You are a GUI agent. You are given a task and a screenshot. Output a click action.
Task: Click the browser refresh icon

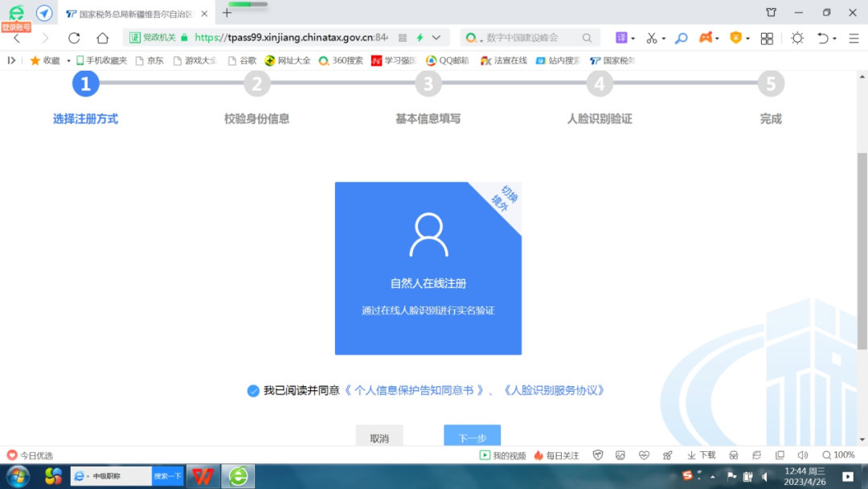pyautogui.click(x=74, y=38)
